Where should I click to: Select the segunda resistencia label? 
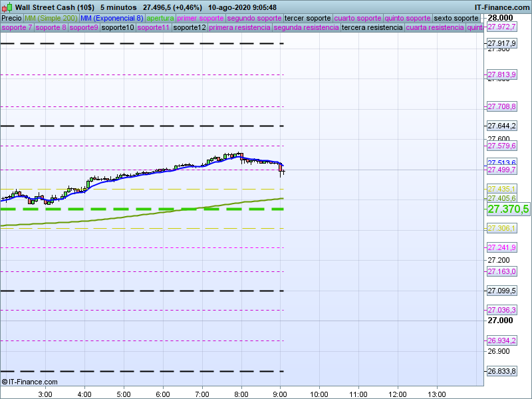[x=305, y=28]
